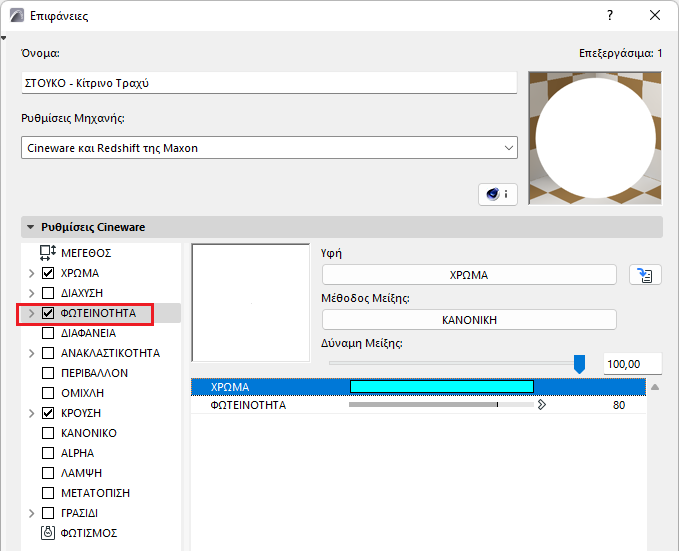Viewport: 679px width, 551px height.
Task: Enable the ΑΝΑΚΛΑΣΤΙΚΟΤΗΤΑ checkbox
Action: 48,353
